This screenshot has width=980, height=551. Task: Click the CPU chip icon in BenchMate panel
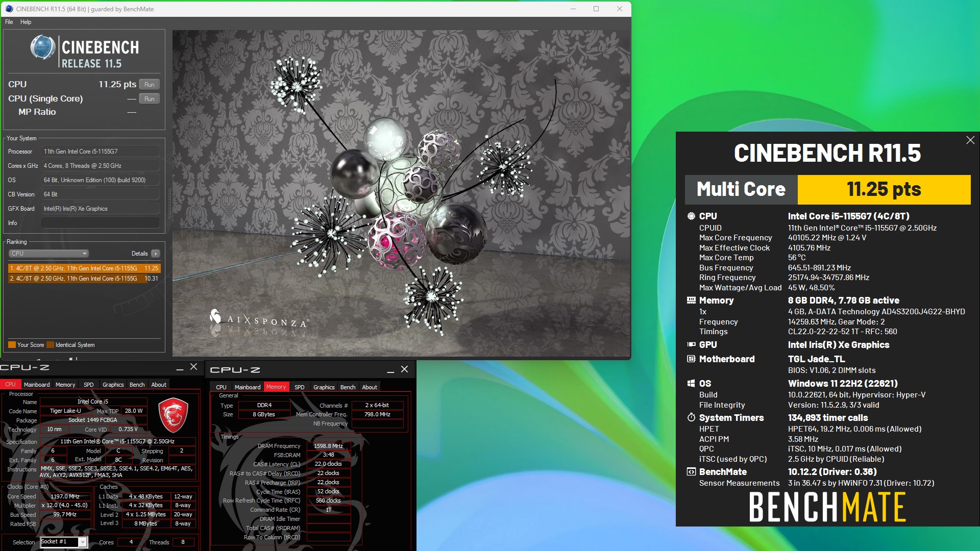pyautogui.click(x=691, y=216)
